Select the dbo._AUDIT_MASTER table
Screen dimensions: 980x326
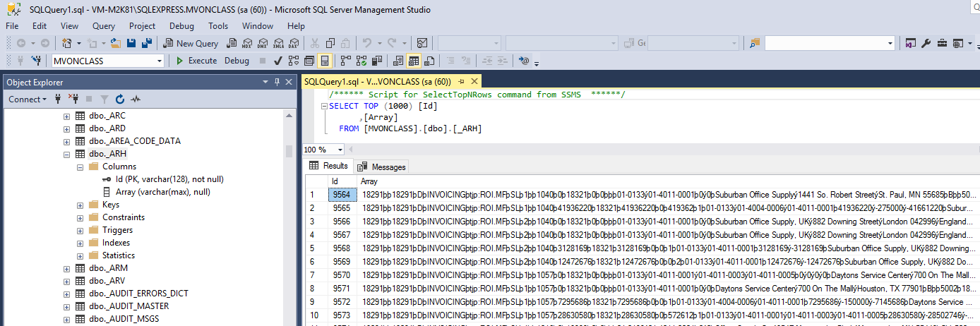(x=131, y=306)
